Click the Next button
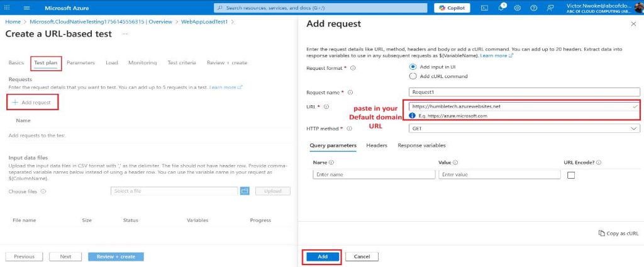 tap(65, 256)
